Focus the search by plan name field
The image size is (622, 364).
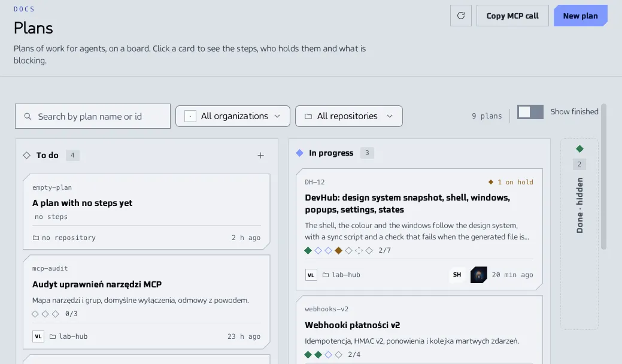point(93,116)
